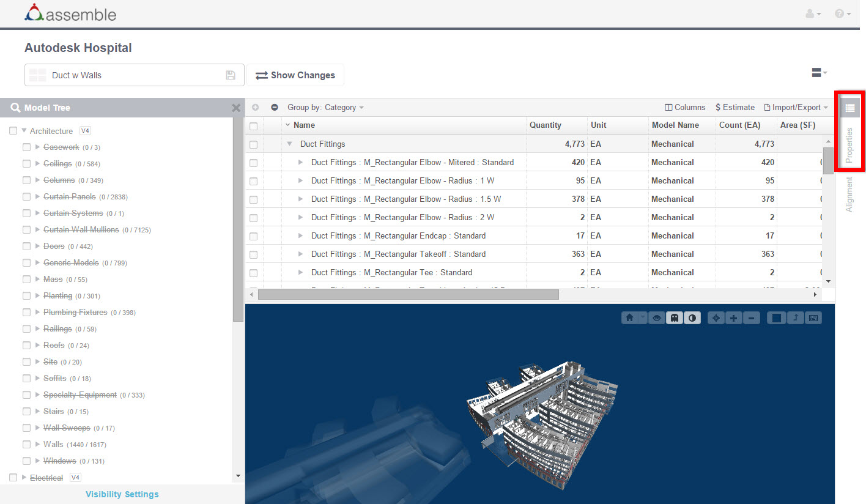
Task: Click the square section box viewer icon
Action: (x=777, y=318)
